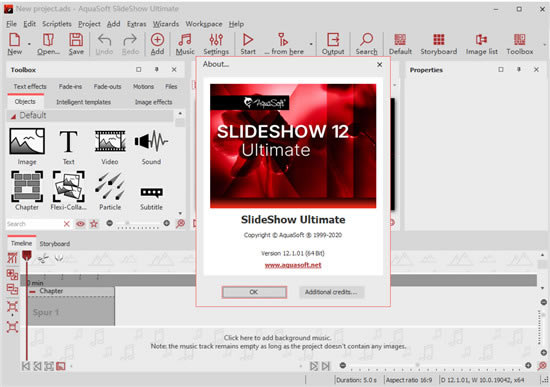Switch to Intelligent templates tab
The image size is (550, 387).
point(83,102)
